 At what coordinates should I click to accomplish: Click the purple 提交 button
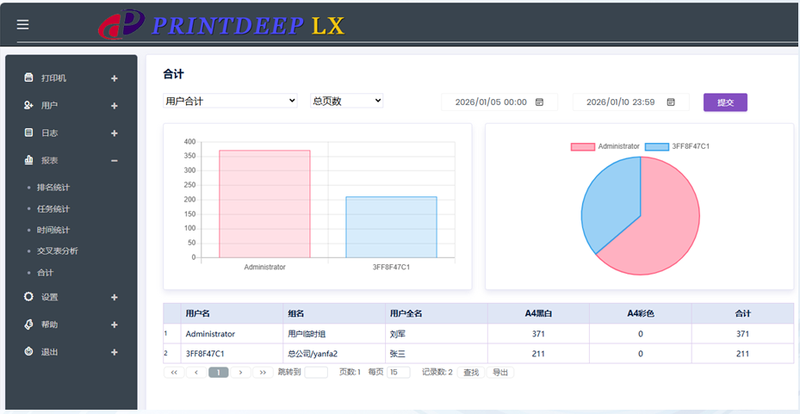[725, 102]
